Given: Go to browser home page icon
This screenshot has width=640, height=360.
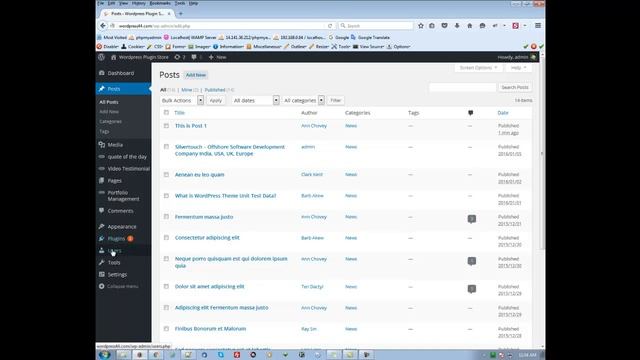Looking at the screenshot, I should (x=470, y=26).
